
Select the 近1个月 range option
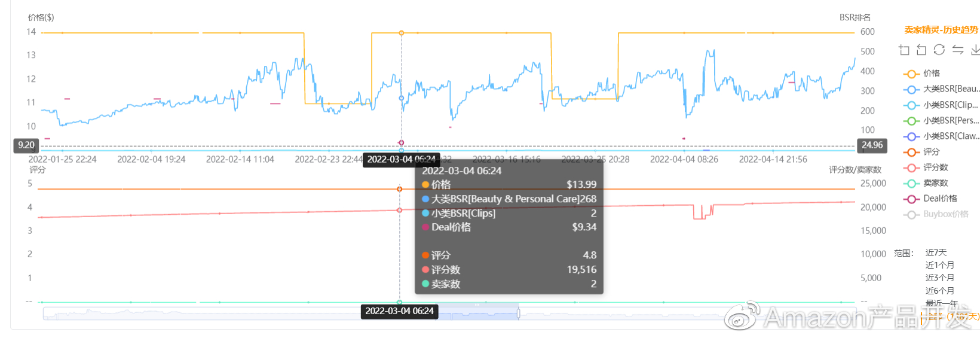tap(939, 265)
